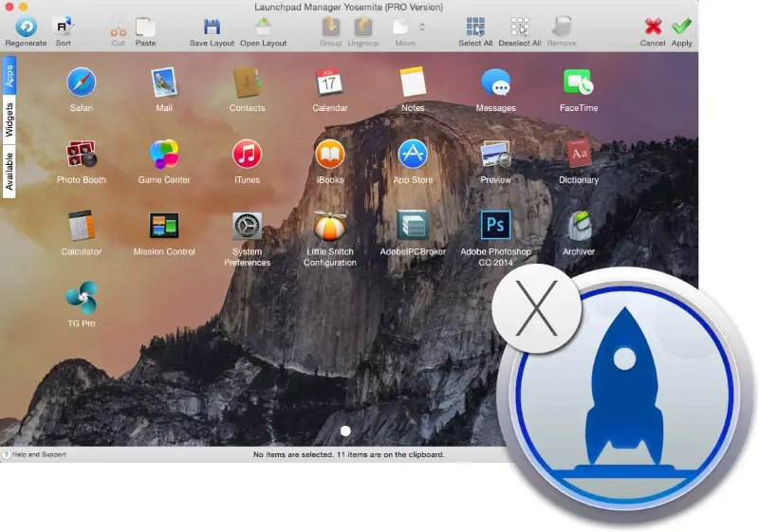
Task: Select the Messages app icon
Action: coord(495,83)
